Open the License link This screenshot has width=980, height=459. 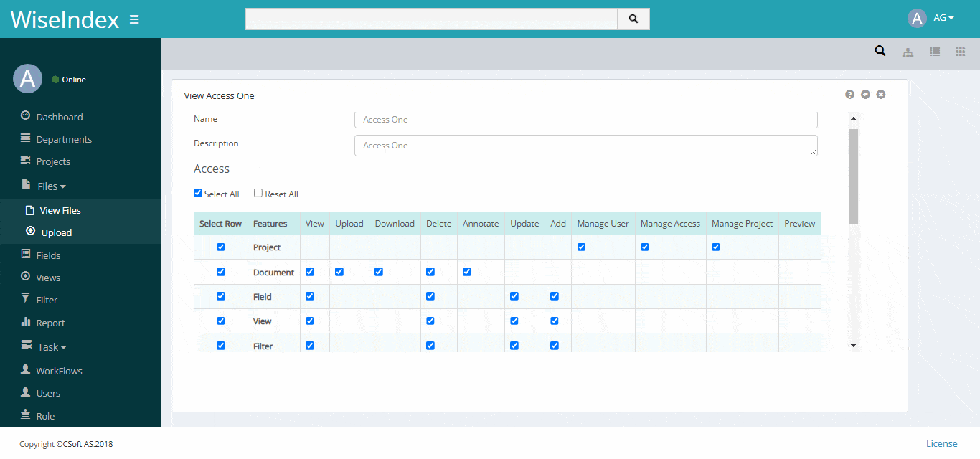pyautogui.click(x=941, y=443)
